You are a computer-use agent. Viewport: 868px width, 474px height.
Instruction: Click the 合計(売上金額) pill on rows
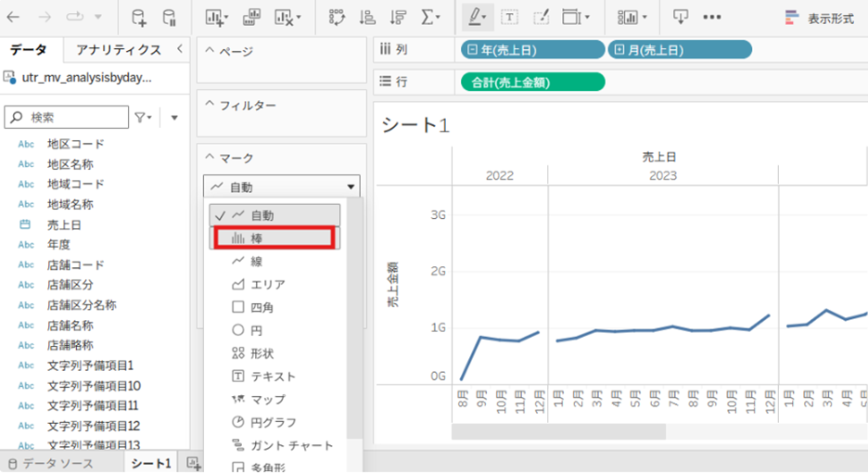coord(532,83)
